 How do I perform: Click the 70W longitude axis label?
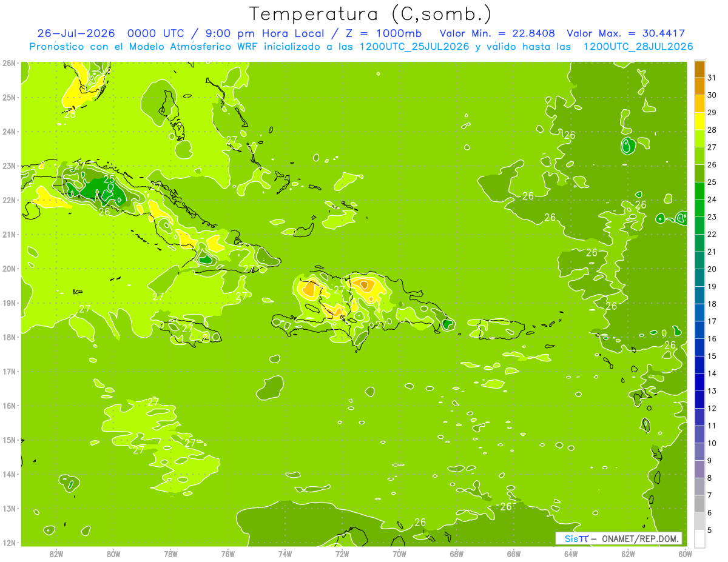click(399, 553)
